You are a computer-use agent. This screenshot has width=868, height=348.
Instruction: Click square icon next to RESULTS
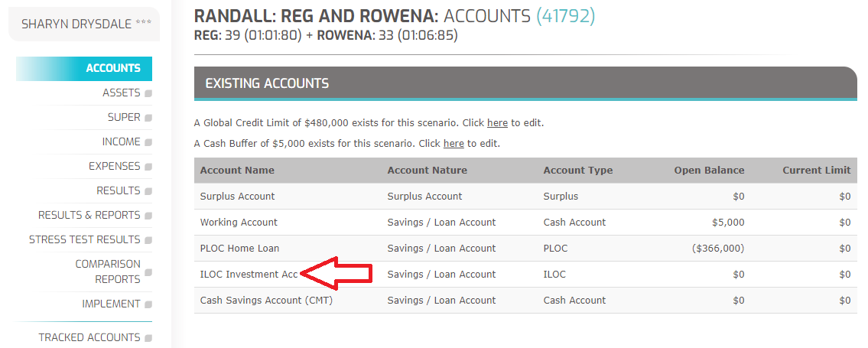pyautogui.click(x=148, y=191)
